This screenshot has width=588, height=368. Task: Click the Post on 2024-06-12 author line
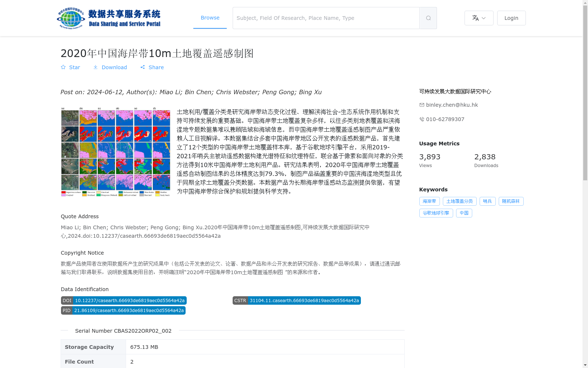pos(191,92)
